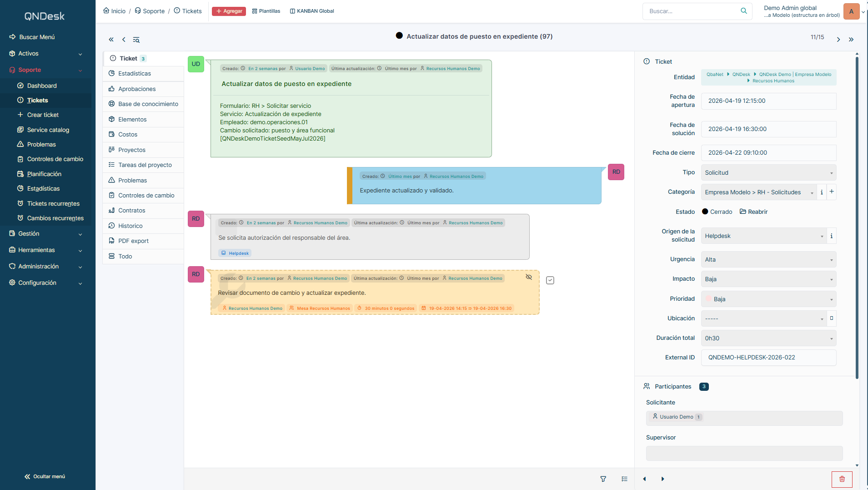Viewport: 868px width, 490px height.
Task: Ocultar menú sidebar toggle
Action: click(45, 476)
